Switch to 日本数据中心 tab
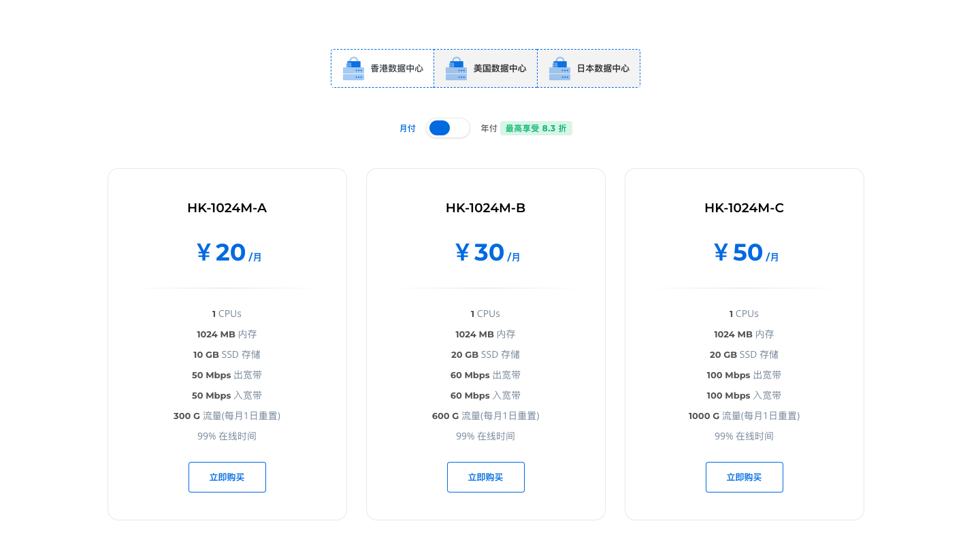This screenshot has height=551, width=980. click(603, 69)
